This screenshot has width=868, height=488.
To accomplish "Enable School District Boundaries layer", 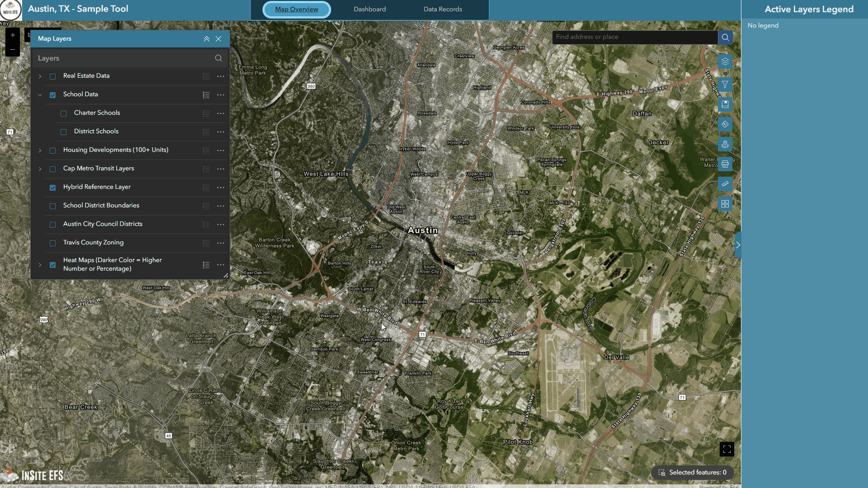I will (53, 206).
